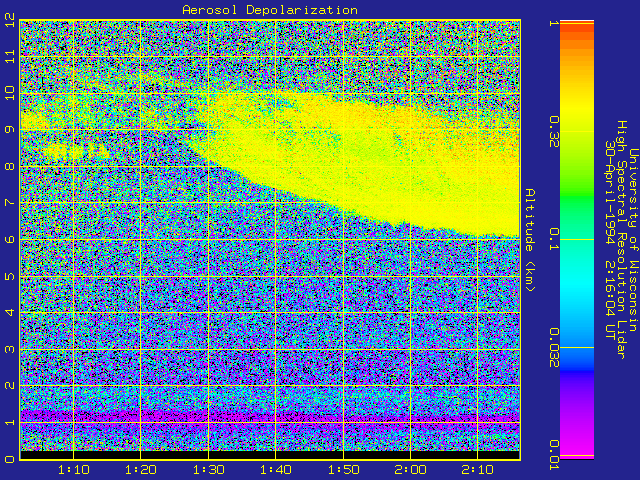Click the altitude 12 axis label
640x480 pixels.
tap(10, 20)
